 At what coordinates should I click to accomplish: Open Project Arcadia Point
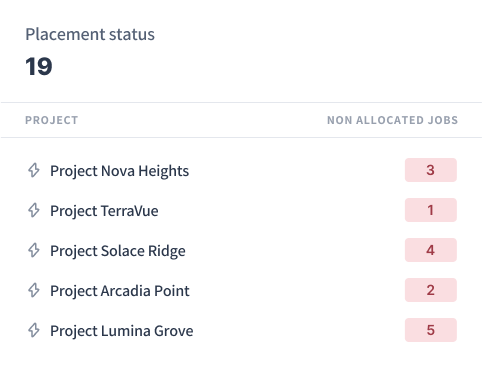(x=120, y=291)
